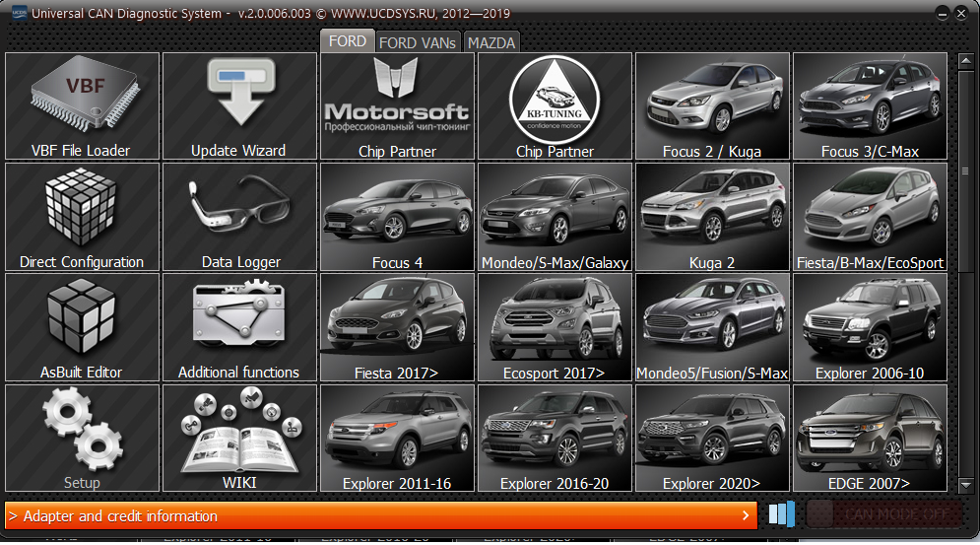Select the Kuga 2 model

pos(712,217)
